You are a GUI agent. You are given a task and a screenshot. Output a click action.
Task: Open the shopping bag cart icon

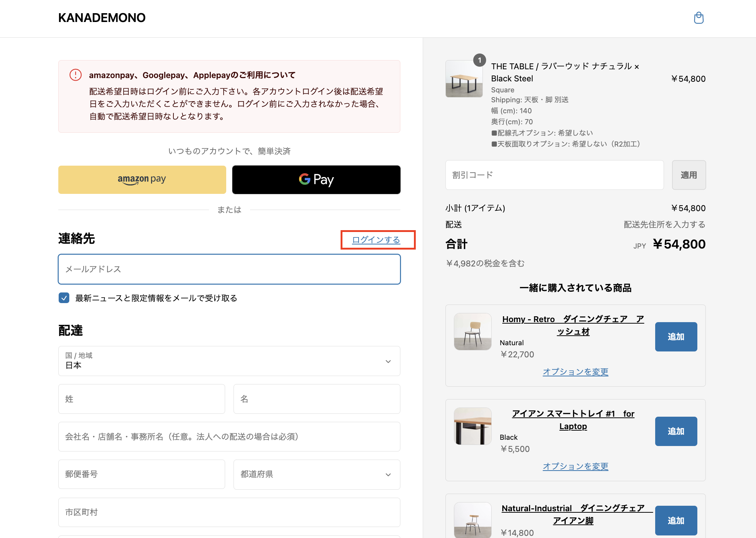pyautogui.click(x=698, y=18)
